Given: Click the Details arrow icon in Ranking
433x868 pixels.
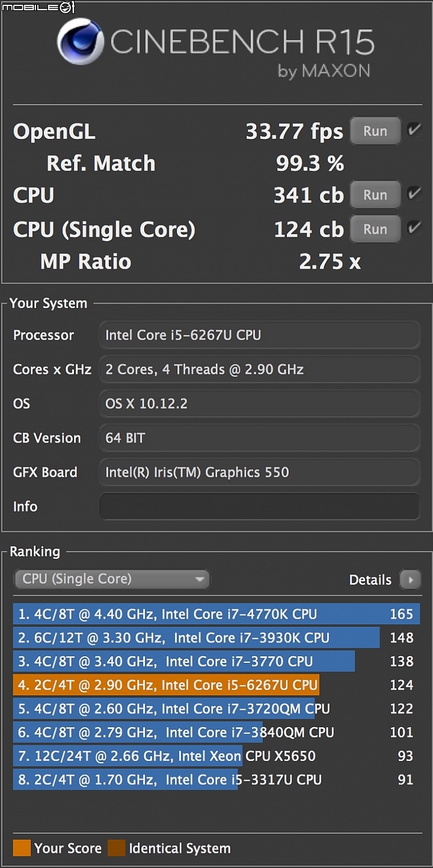Looking at the screenshot, I should (411, 580).
